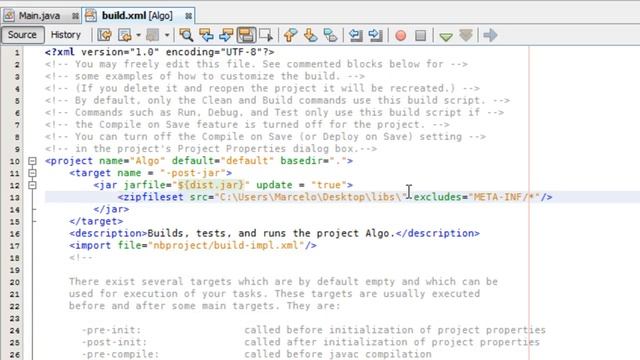Jump to Last Edit location icon
The width and height of the screenshot is (640, 360).
[x=104, y=35]
